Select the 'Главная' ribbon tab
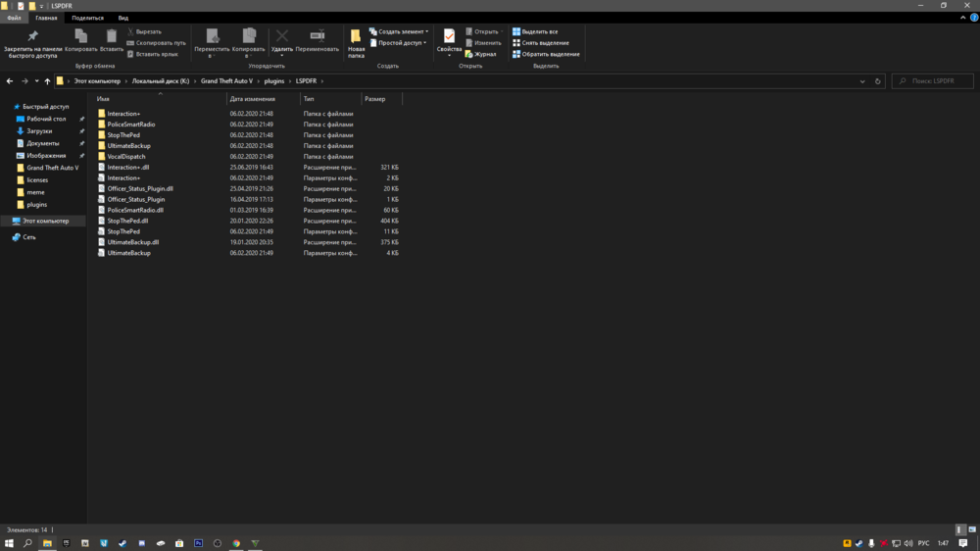The width and height of the screenshot is (980, 551). pyautogui.click(x=46, y=18)
